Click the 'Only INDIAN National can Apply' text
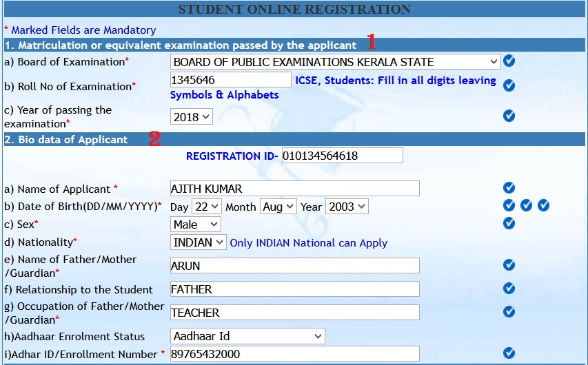Viewport: 588px width, 365px height. coord(308,243)
